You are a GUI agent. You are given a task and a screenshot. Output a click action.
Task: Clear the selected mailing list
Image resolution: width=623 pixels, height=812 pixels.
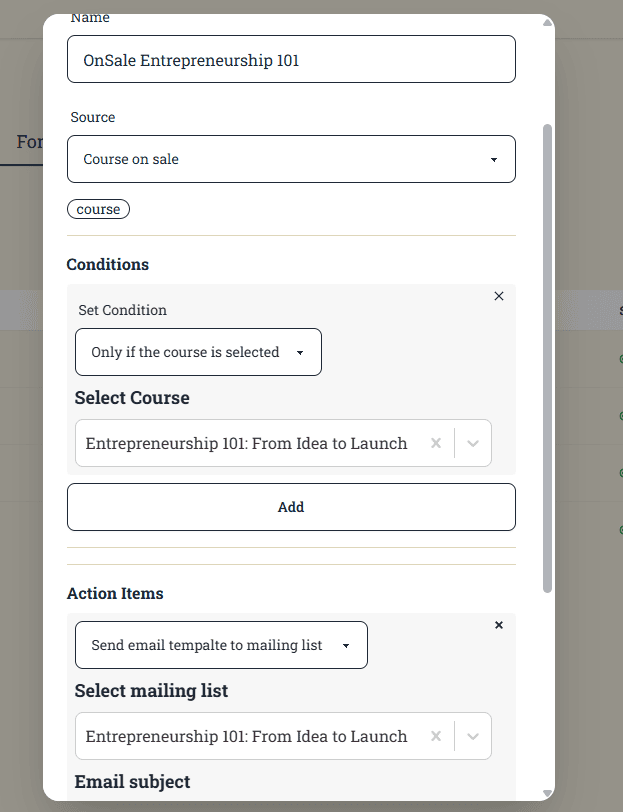(x=436, y=736)
